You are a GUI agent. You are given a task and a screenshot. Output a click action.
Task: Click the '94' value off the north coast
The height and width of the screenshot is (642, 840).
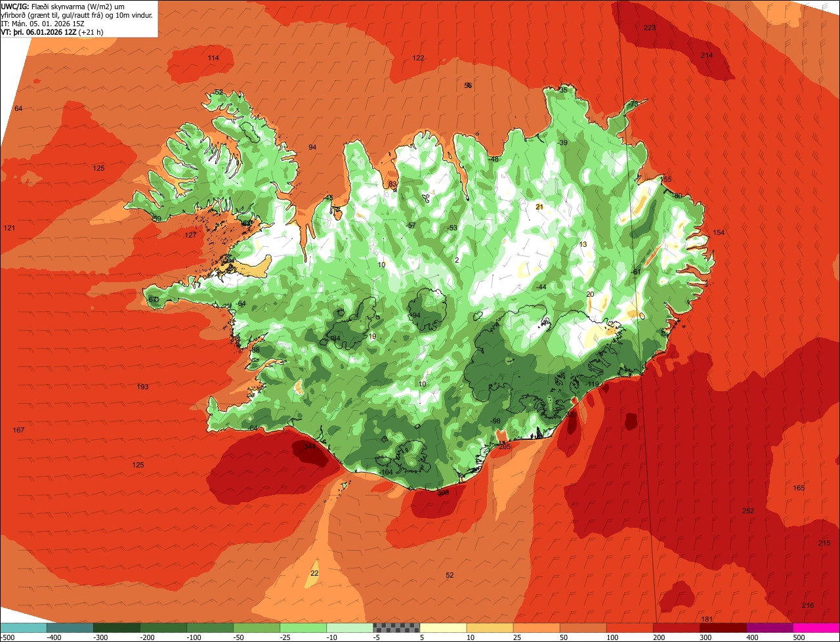[x=312, y=147]
